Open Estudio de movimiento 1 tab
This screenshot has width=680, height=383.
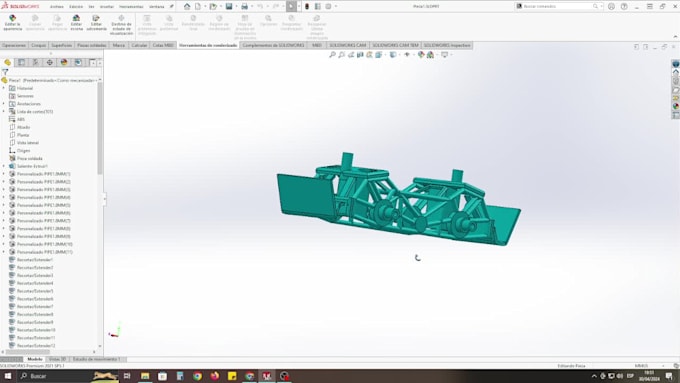96,359
